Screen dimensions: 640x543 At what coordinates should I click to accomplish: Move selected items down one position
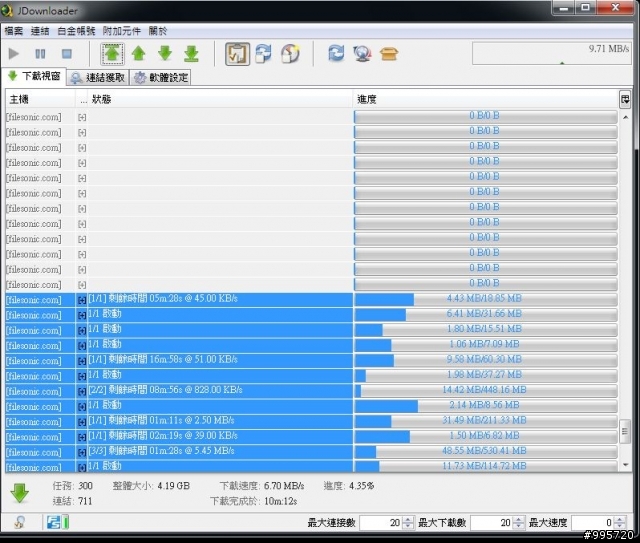click(165, 53)
